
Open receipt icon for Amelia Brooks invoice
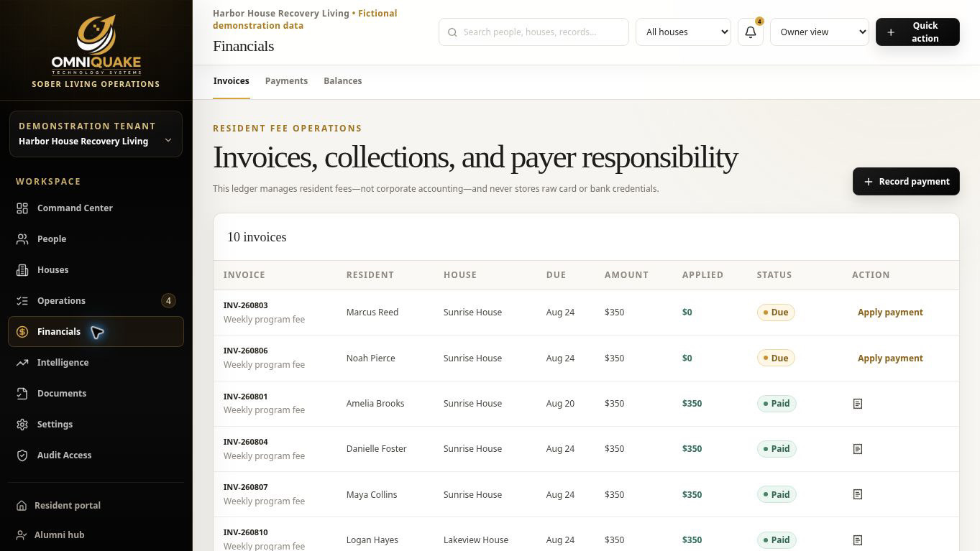pos(857,404)
